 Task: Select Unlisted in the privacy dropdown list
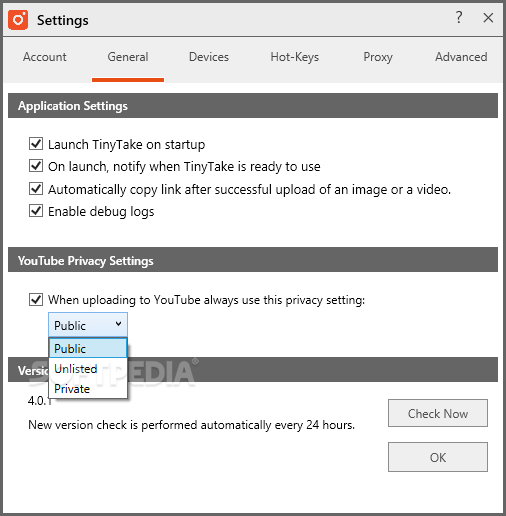point(88,369)
